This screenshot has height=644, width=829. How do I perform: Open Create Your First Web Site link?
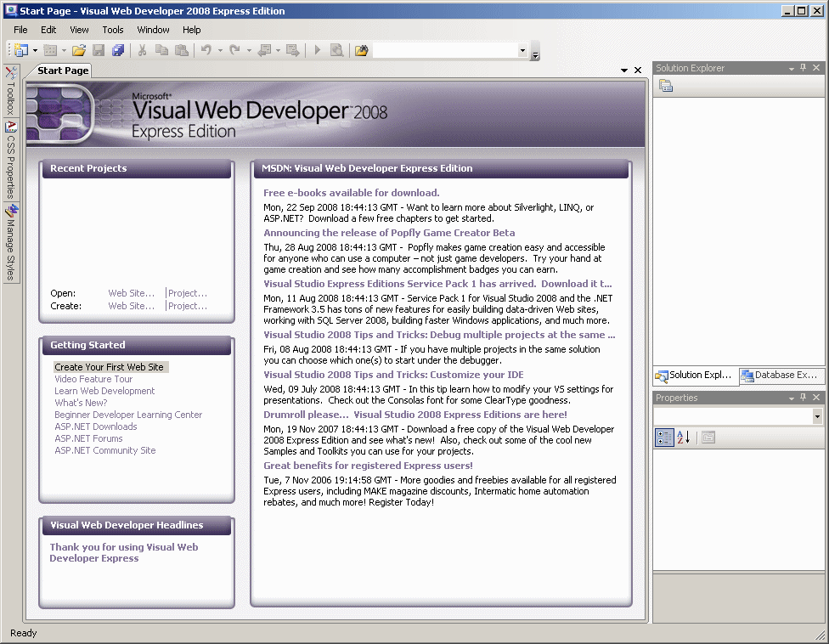(x=109, y=367)
